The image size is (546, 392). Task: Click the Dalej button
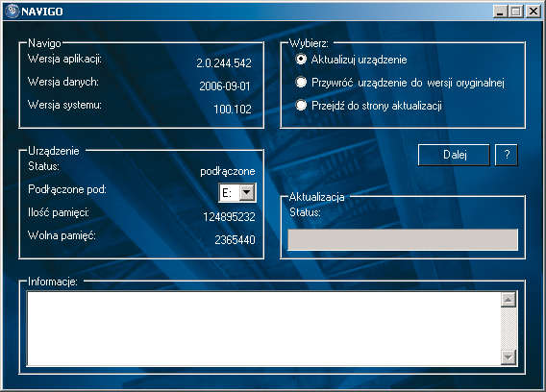point(454,155)
